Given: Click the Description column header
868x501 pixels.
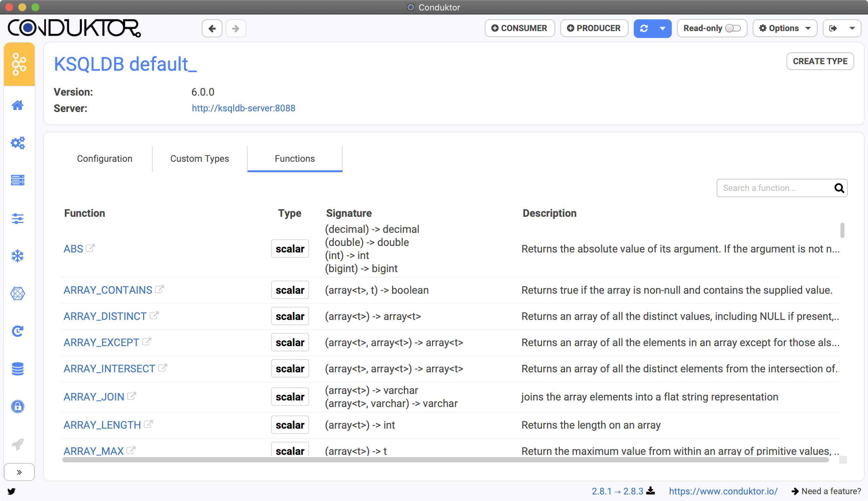Looking at the screenshot, I should click(549, 213).
